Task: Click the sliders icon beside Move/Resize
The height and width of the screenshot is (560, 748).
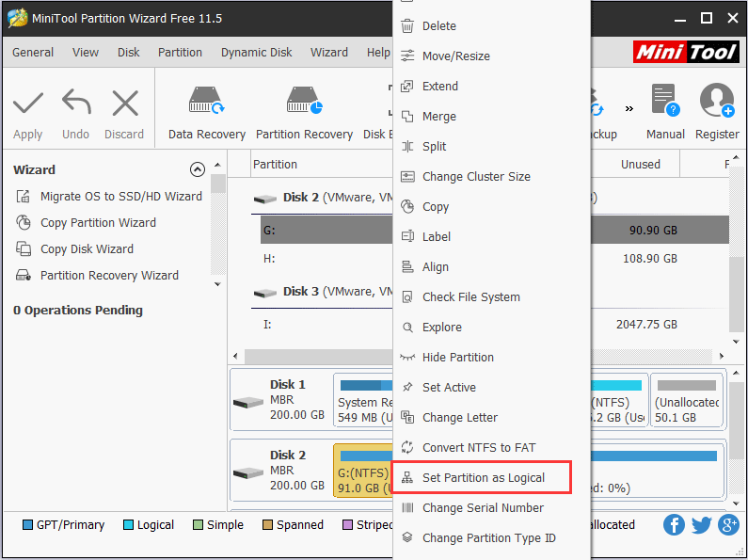Action: pyautogui.click(x=407, y=56)
